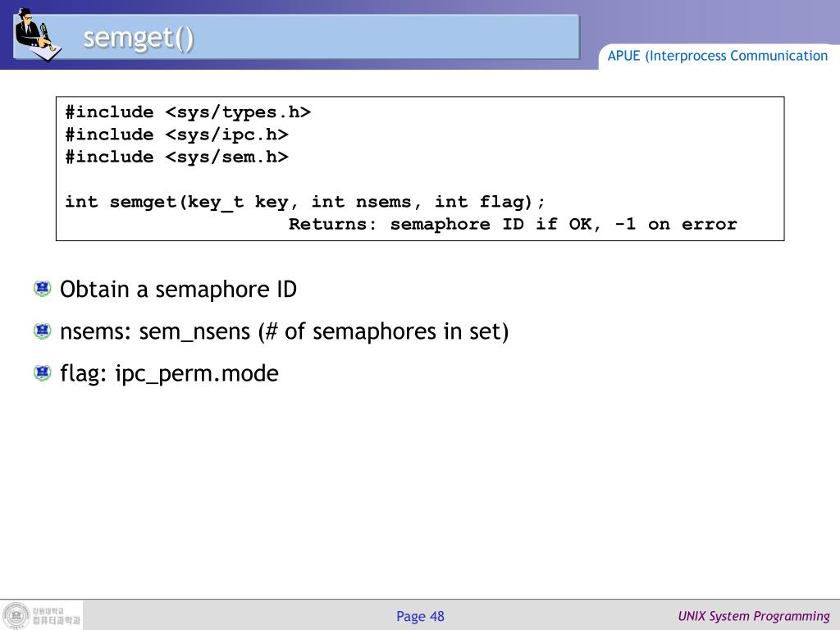Click the 'Page 48' footer label
This screenshot has width=840, height=630.
[421, 616]
